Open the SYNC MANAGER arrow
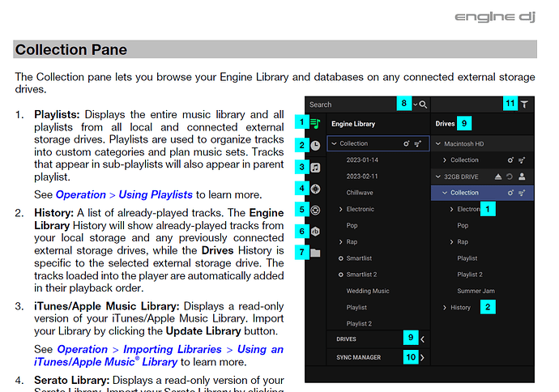 (x=422, y=357)
